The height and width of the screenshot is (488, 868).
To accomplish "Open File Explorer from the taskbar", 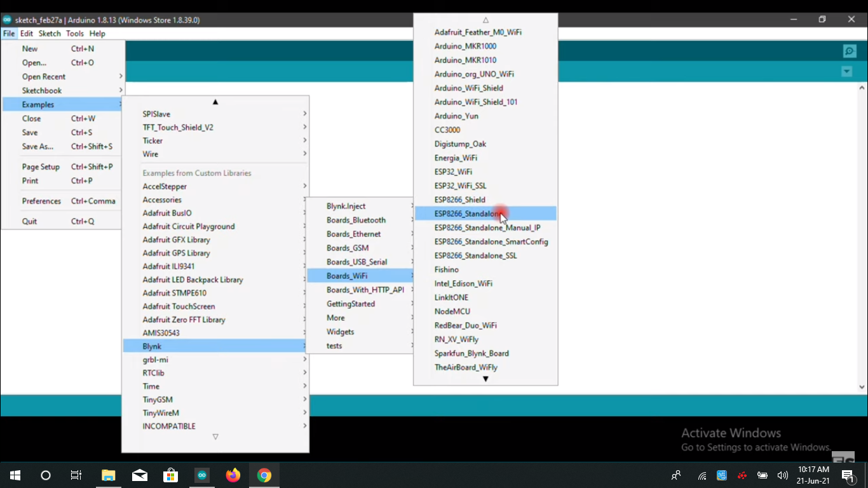I will (x=108, y=475).
